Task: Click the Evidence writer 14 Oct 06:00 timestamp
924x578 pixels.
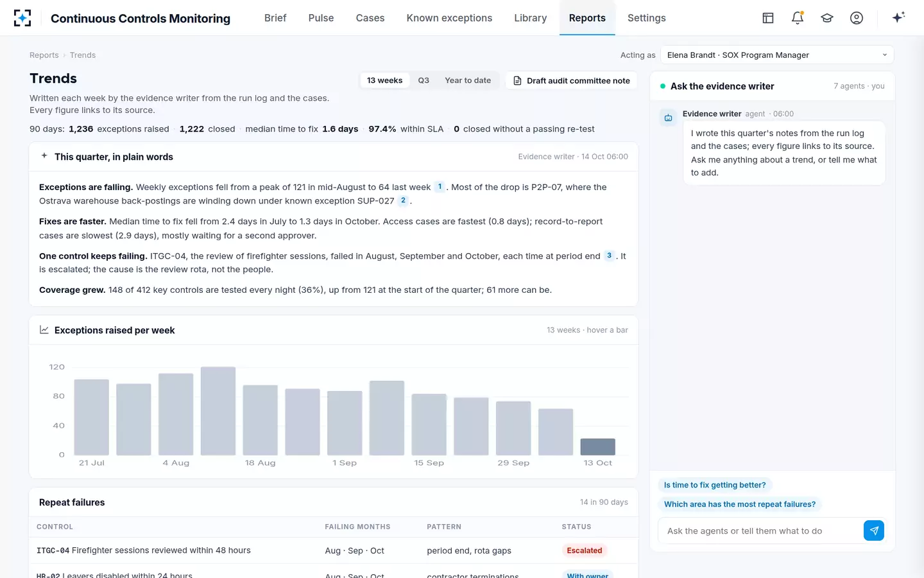Action: click(x=573, y=157)
